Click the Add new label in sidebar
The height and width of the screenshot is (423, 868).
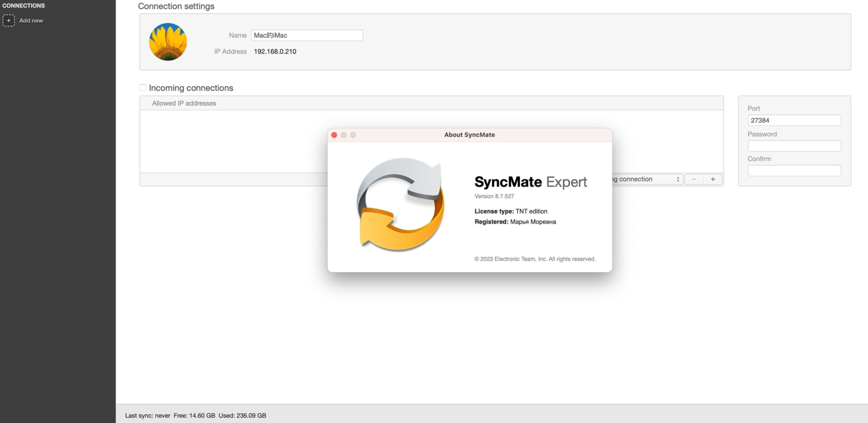[x=31, y=20]
